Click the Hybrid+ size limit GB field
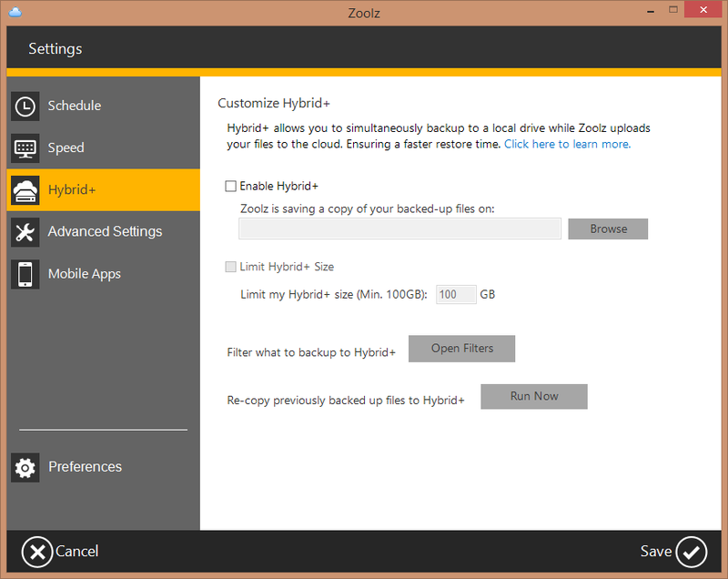 456,294
